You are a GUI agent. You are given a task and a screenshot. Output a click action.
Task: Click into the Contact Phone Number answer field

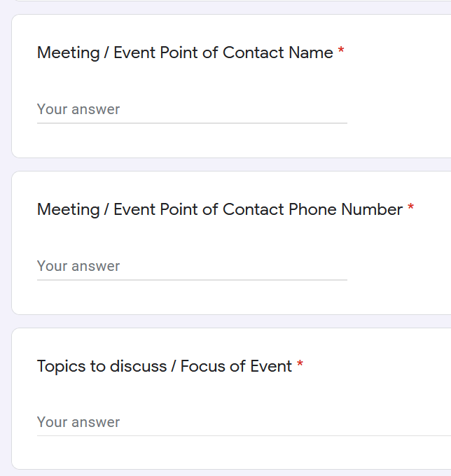(x=192, y=266)
